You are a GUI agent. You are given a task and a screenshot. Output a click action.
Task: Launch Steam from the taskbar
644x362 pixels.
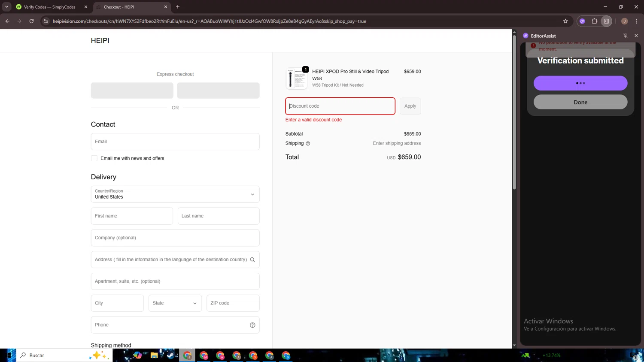click(x=170, y=355)
